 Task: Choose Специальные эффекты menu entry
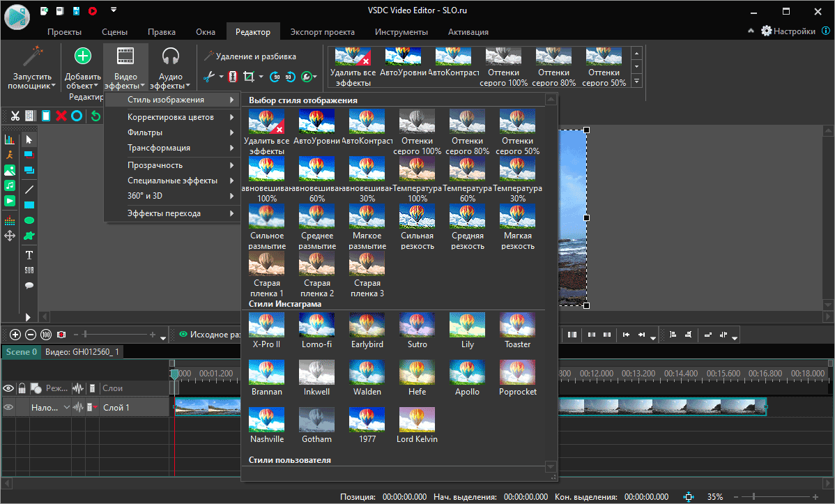pos(173,181)
